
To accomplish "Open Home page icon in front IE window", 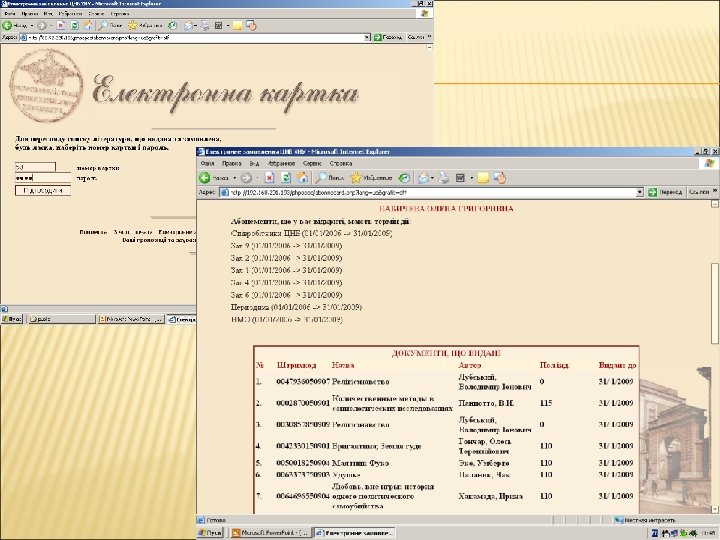I will coord(302,178).
